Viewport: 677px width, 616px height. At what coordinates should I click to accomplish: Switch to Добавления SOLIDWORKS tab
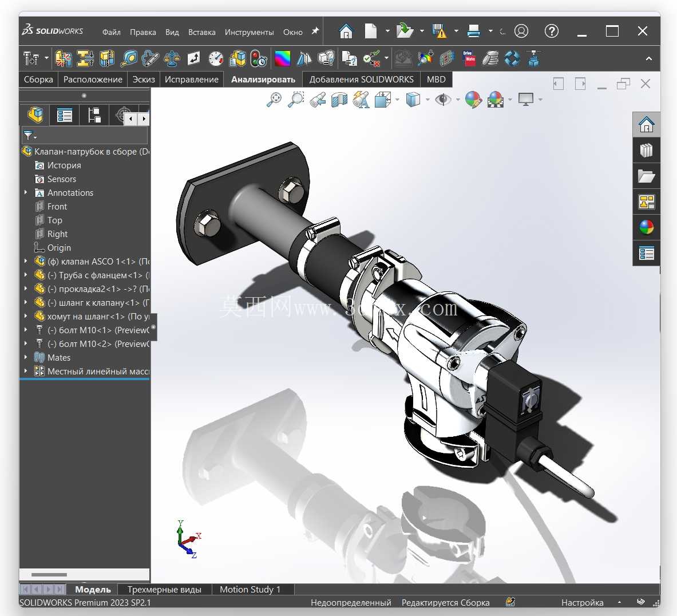(x=361, y=80)
